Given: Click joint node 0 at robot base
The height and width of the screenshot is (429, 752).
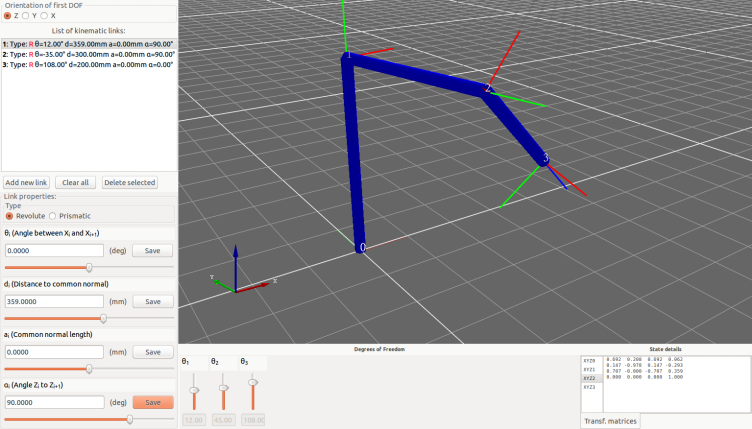Looking at the screenshot, I should [362, 247].
